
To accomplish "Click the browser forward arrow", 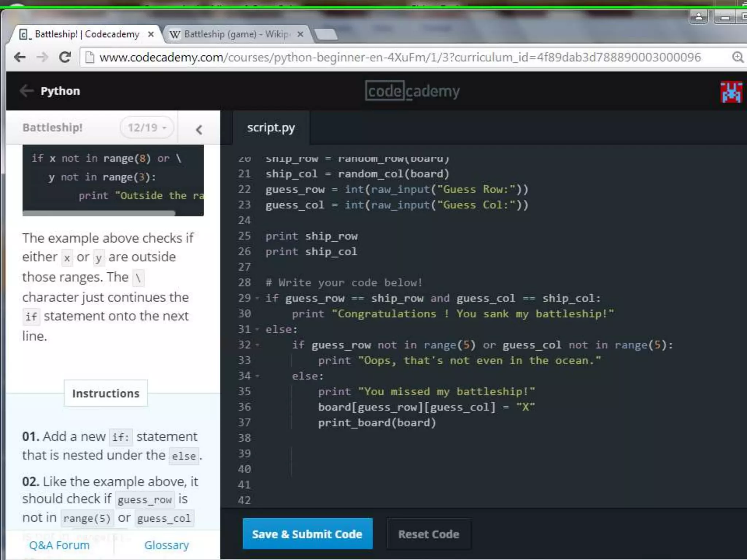I will coord(42,57).
